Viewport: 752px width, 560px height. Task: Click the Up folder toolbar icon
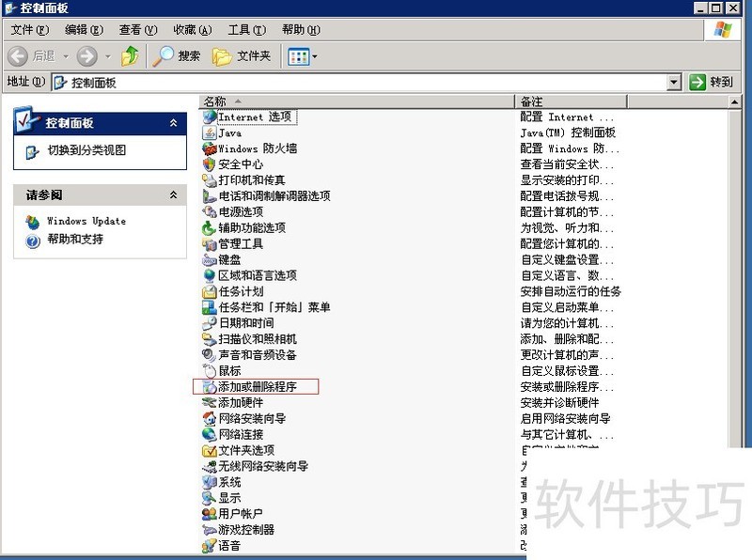130,56
